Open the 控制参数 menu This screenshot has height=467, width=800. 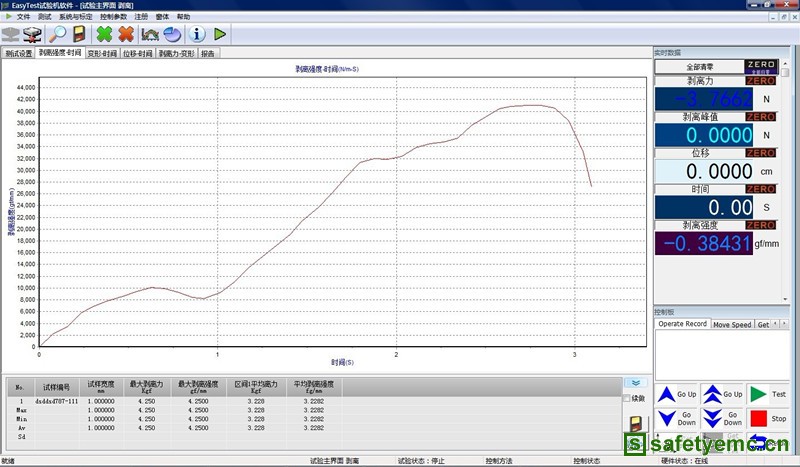click(x=113, y=17)
